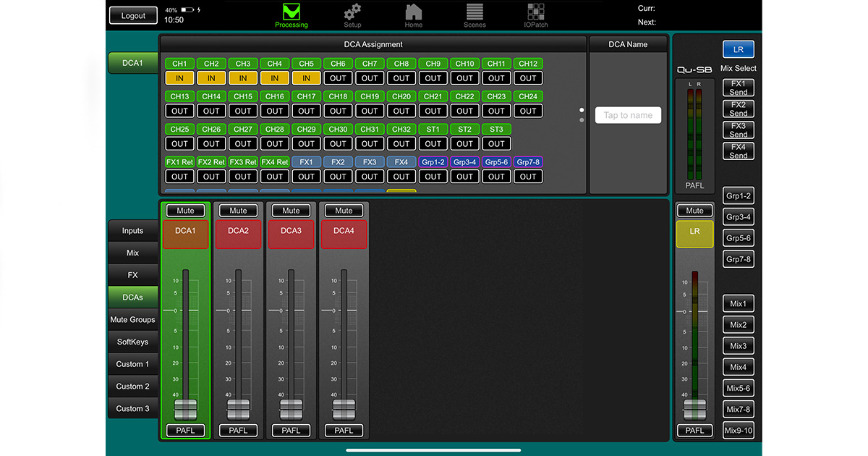Screen dimensions: 868x456
Task: Assign CH6 by toggling its OUT button
Action: pyautogui.click(x=338, y=78)
